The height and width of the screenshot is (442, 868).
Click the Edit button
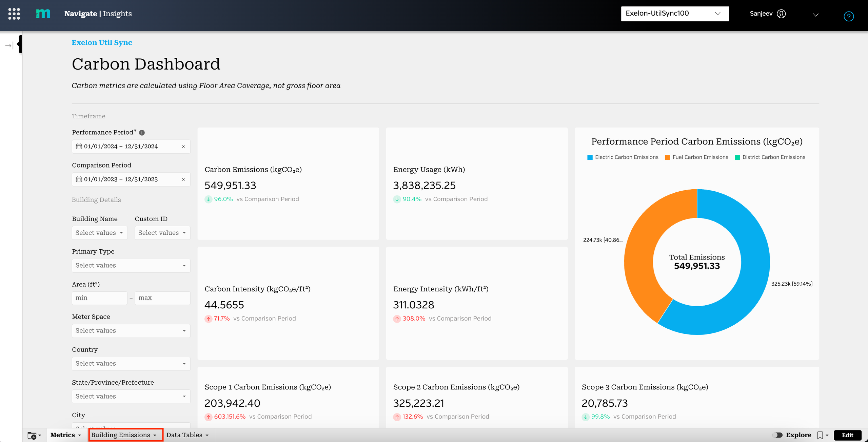click(x=848, y=435)
